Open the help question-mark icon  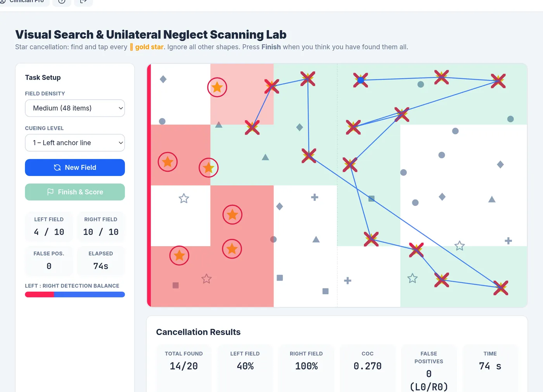[x=62, y=1]
